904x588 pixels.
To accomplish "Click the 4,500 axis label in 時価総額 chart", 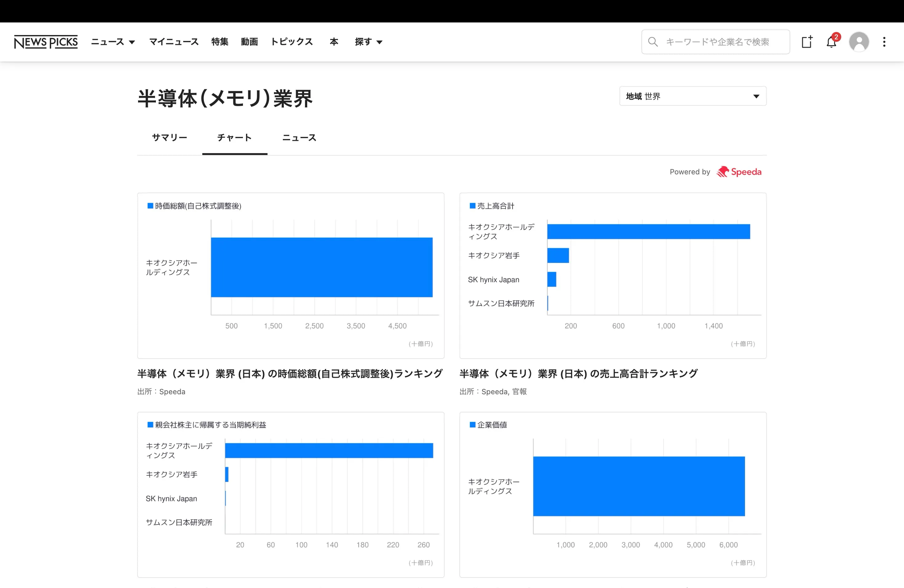I will point(397,326).
